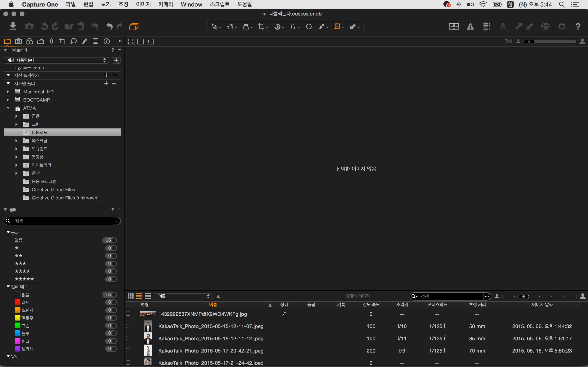Check box for 1432222537XNMPdtX2WO4WKFg.jpg
588x367 pixels.
[x=128, y=314]
